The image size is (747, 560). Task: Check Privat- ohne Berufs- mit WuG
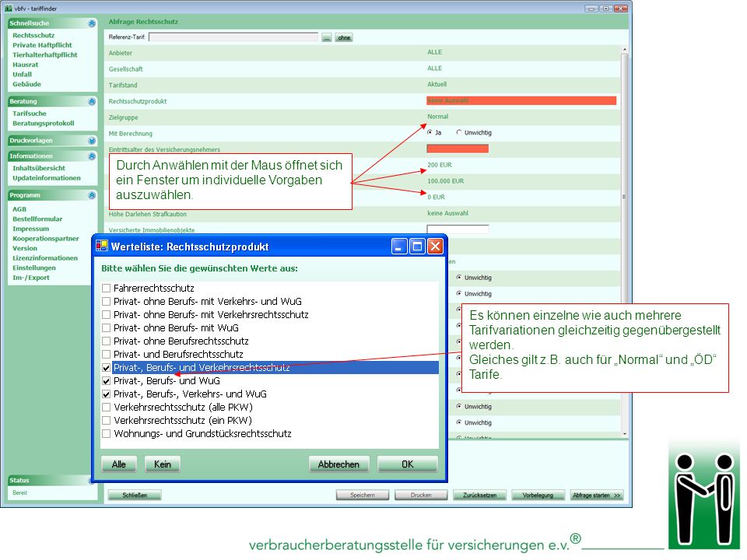[107, 328]
